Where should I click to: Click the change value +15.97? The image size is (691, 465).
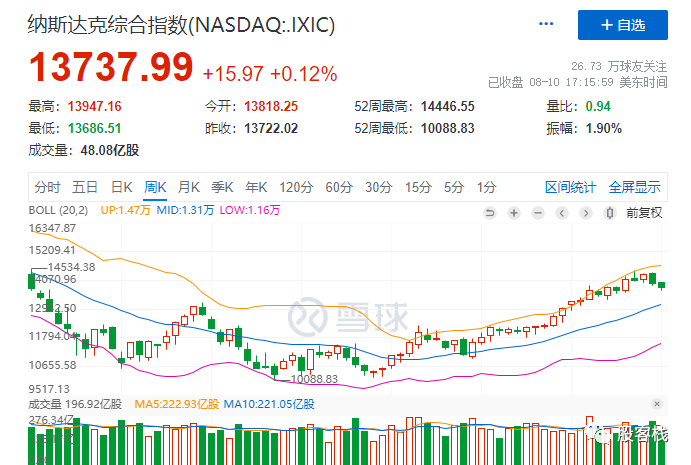pos(233,74)
